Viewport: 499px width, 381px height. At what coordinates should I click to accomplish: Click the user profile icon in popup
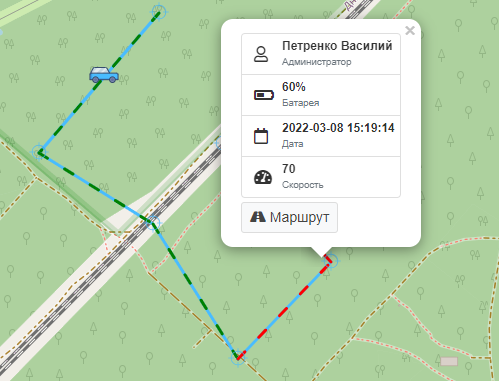click(261, 54)
